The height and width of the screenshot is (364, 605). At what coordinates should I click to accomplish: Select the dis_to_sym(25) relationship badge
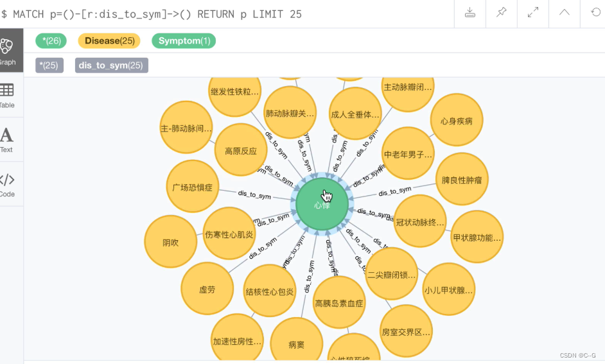tap(112, 65)
